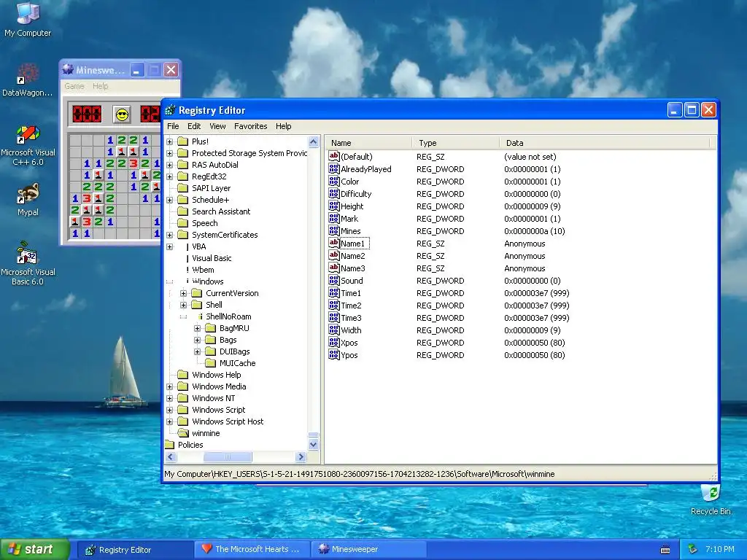Screen dimensions: 747x560
Task: Open Registry Editor View menu
Action: click(x=217, y=126)
